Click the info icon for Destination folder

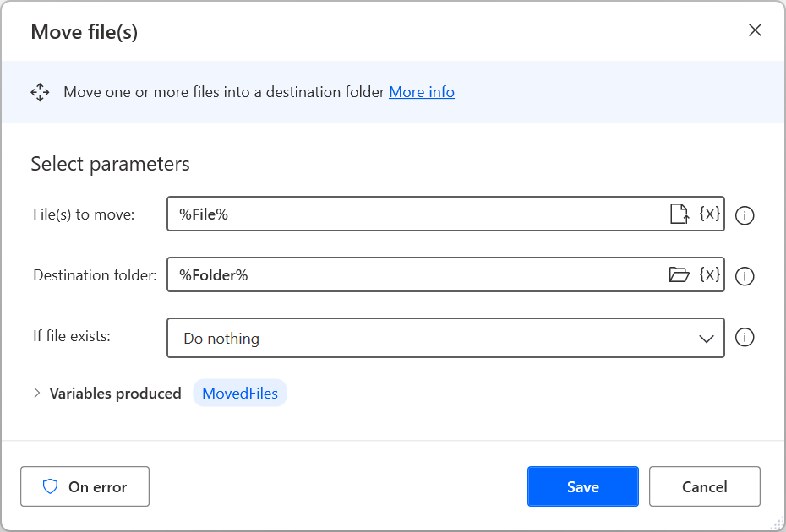(745, 276)
